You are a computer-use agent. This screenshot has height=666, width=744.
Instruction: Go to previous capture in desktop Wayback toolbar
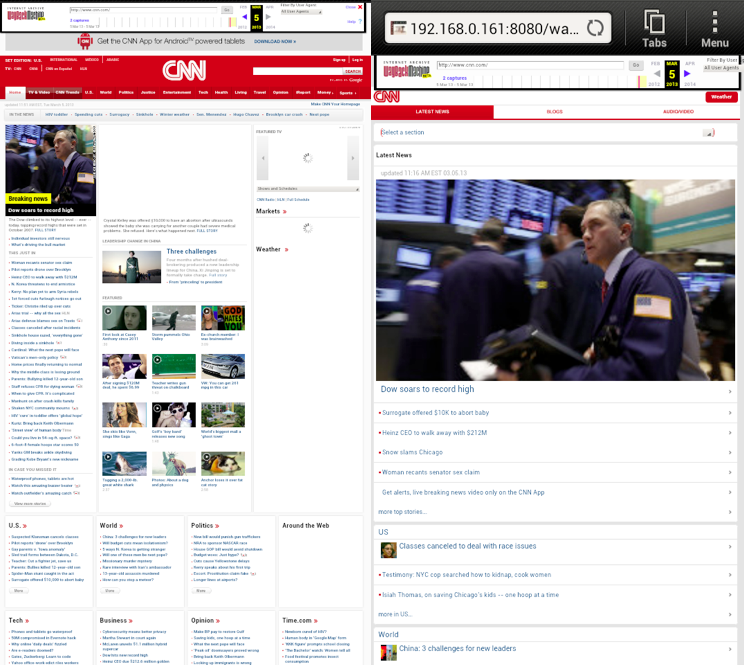tap(244, 17)
